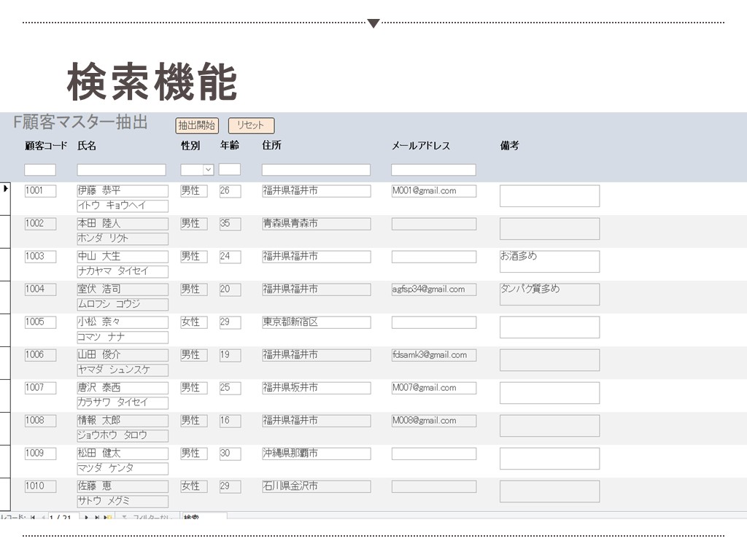This screenshot has width=747, height=560.
Task: Click the record search box at bottom
Action: [204, 517]
